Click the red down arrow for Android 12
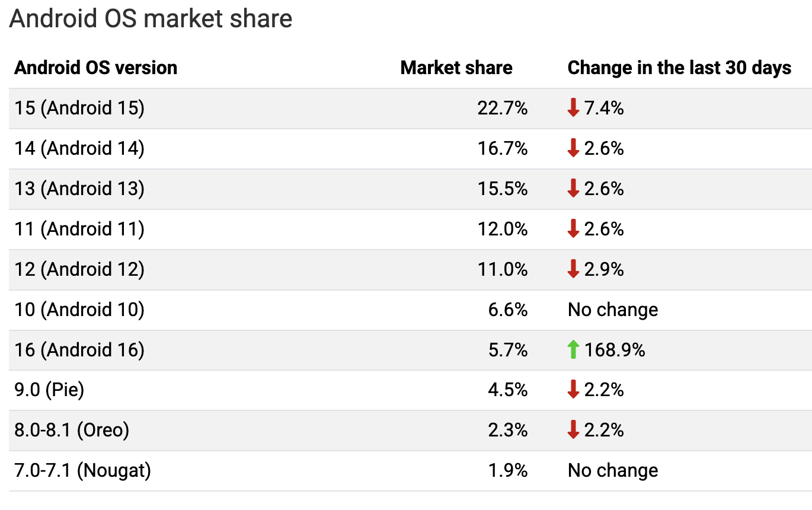 [573, 269]
